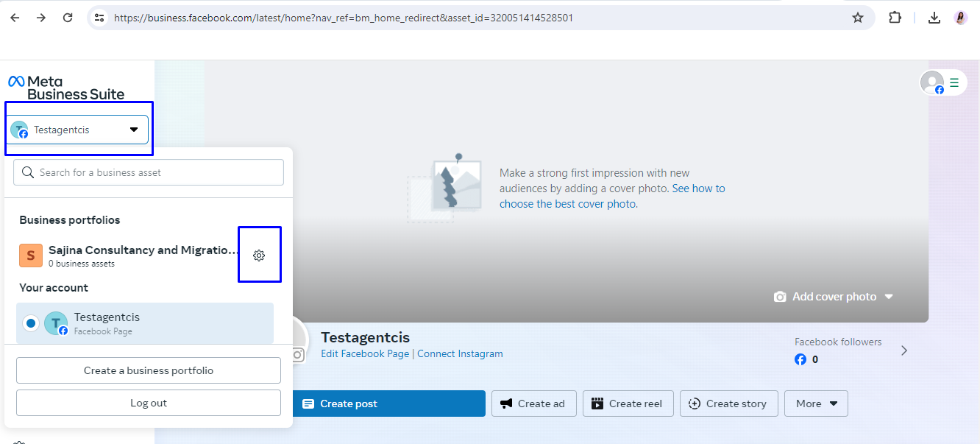Click the Create post button
The height and width of the screenshot is (444, 980).
pyautogui.click(x=389, y=404)
